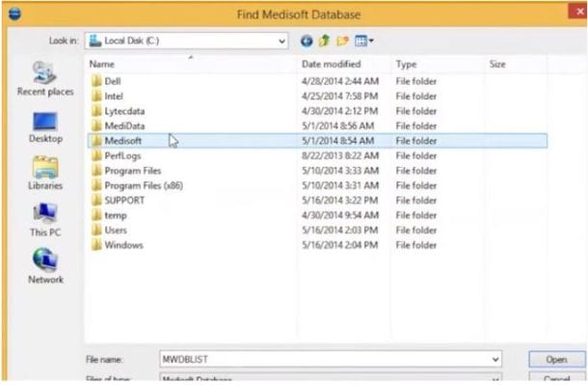This screenshot has width=588, height=385.
Task: Select the Lytecdata folder
Action: tap(124, 111)
